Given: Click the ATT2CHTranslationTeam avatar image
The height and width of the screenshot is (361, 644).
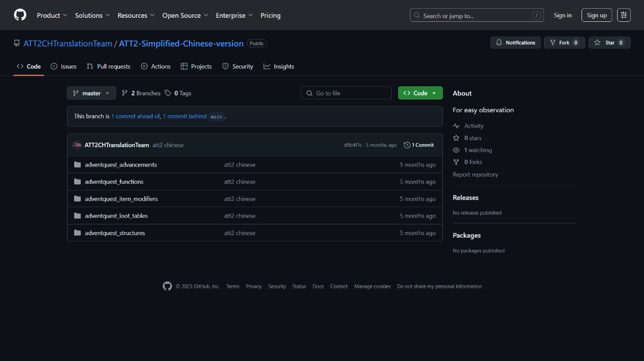Looking at the screenshot, I should [x=77, y=145].
